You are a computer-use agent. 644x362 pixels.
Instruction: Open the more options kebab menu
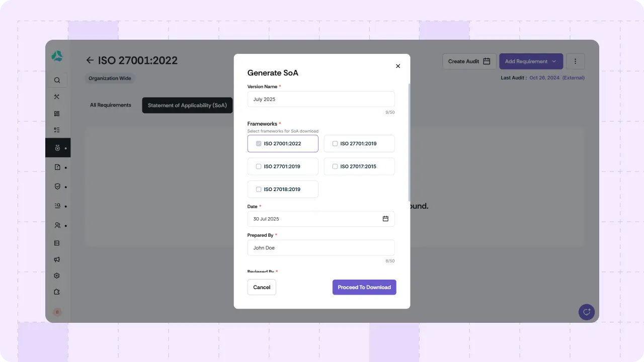[x=576, y=61]
